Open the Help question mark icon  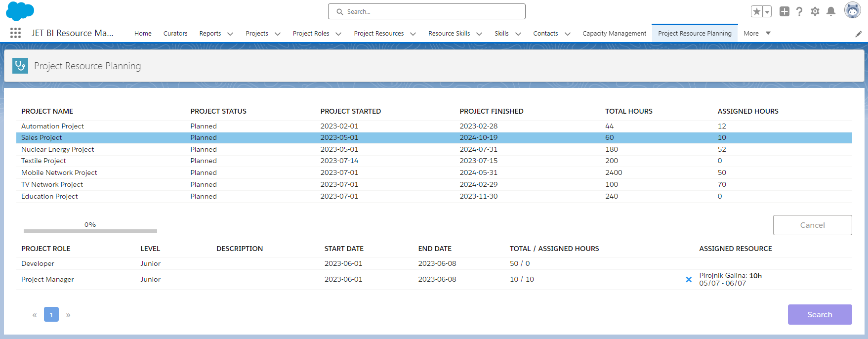click(x=799, y=11)
